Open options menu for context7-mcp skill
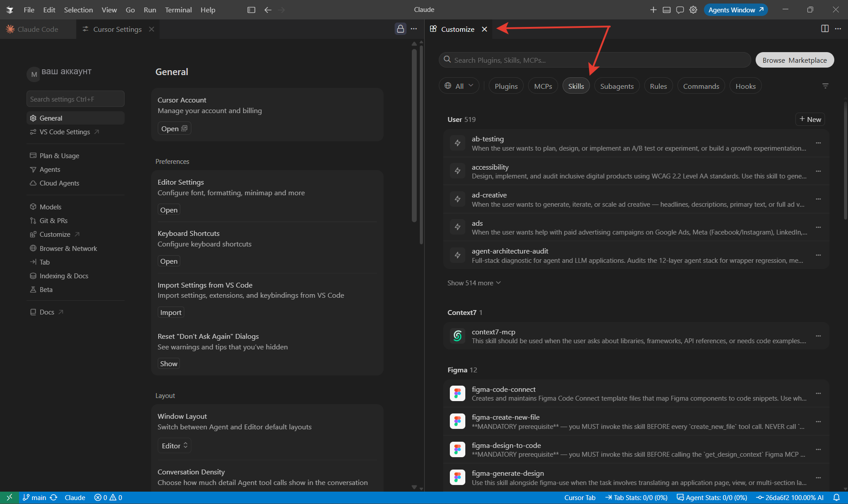848x504 pixels. [x=818, y=336]
